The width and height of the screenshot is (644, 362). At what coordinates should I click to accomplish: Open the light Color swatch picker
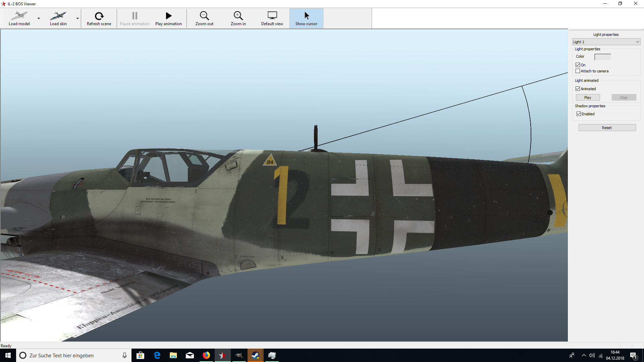point(602,57)
